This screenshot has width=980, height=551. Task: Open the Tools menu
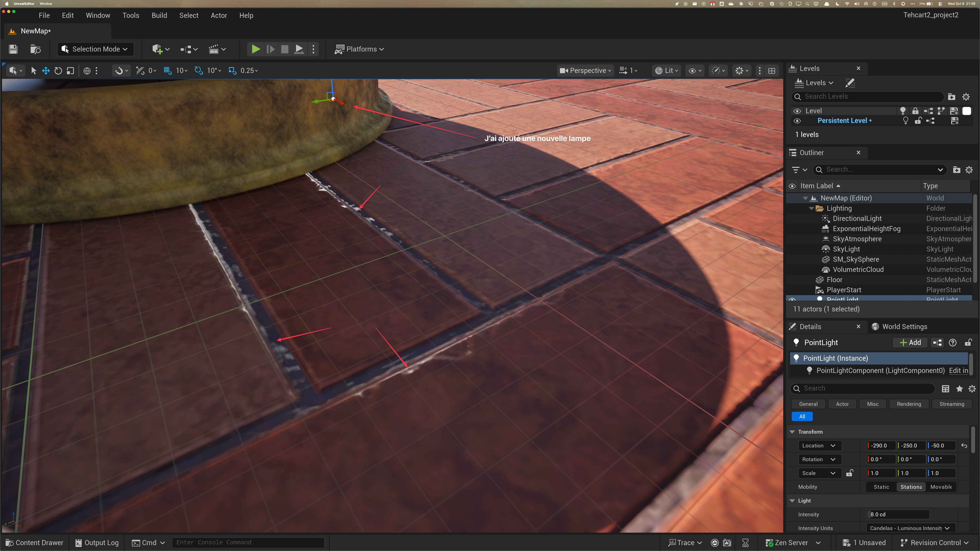tap(130, 16)
